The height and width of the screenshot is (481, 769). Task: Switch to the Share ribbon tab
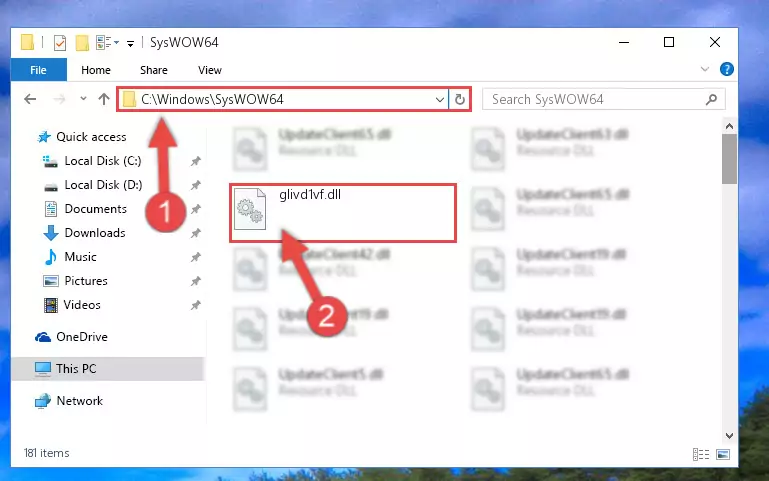(x=154, y=70)
